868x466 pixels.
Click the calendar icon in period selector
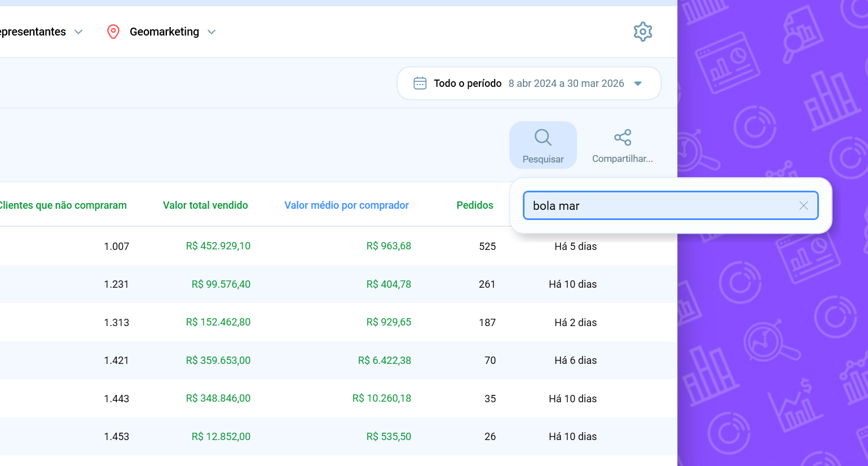pyautogui.click(x=420, y=83)
